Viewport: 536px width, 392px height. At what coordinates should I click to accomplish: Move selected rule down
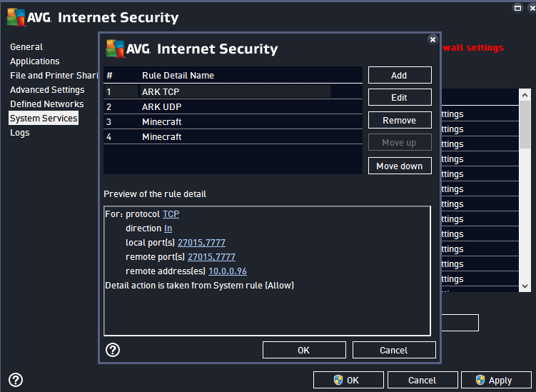[400, 166]
